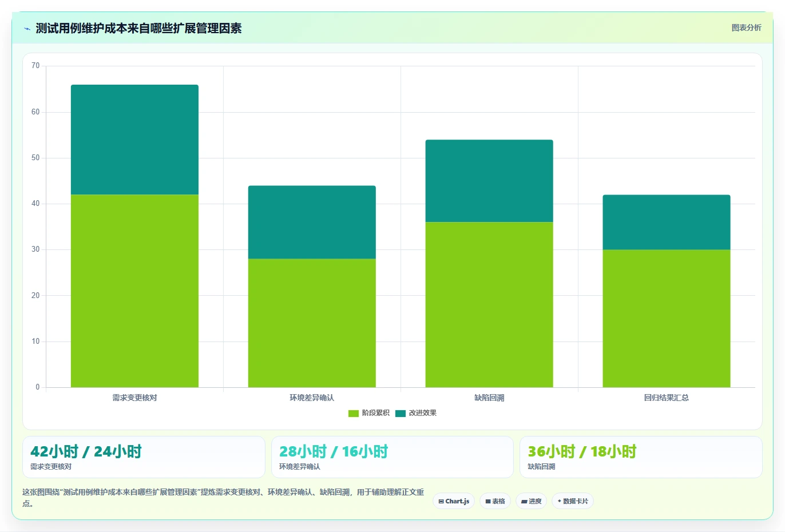Toggle the 改进效果 legend swatch
The height and width of the screenshot is (532, 785).
click(x=401, y=413)
